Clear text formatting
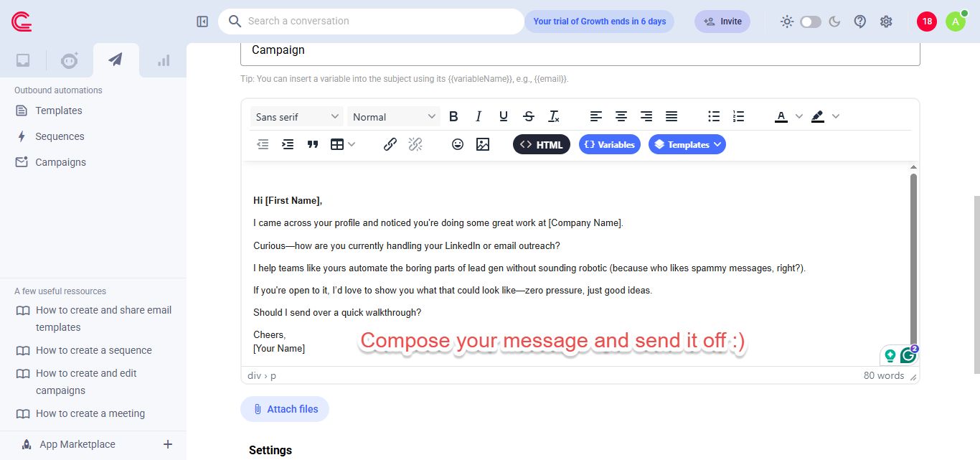 click(553, 116)
